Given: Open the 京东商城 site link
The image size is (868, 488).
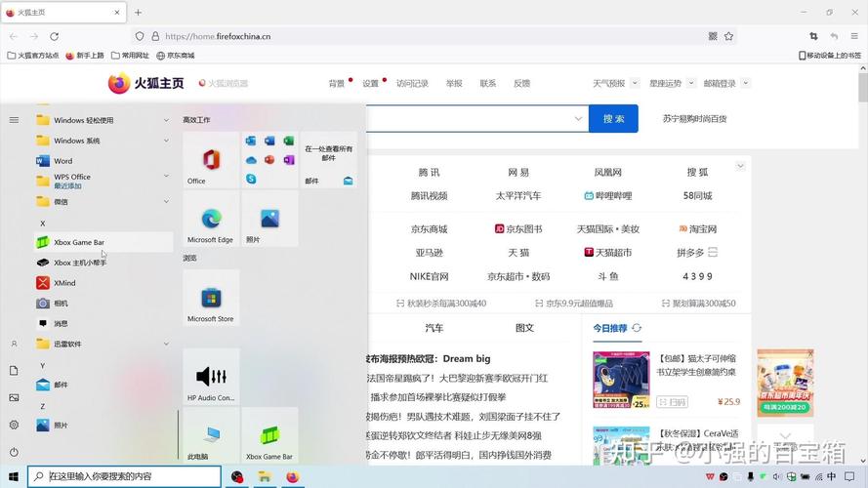Looking at the screenshot, I should 429,229.
